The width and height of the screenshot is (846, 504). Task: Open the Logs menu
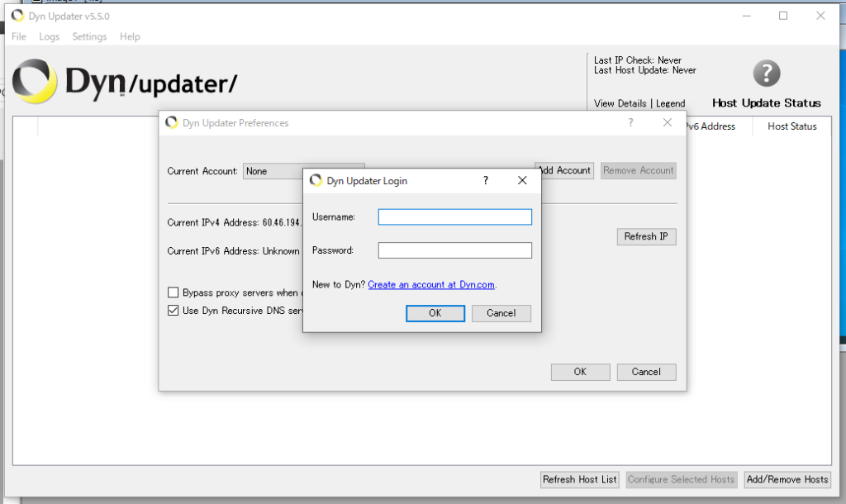(x=49, y=36)
